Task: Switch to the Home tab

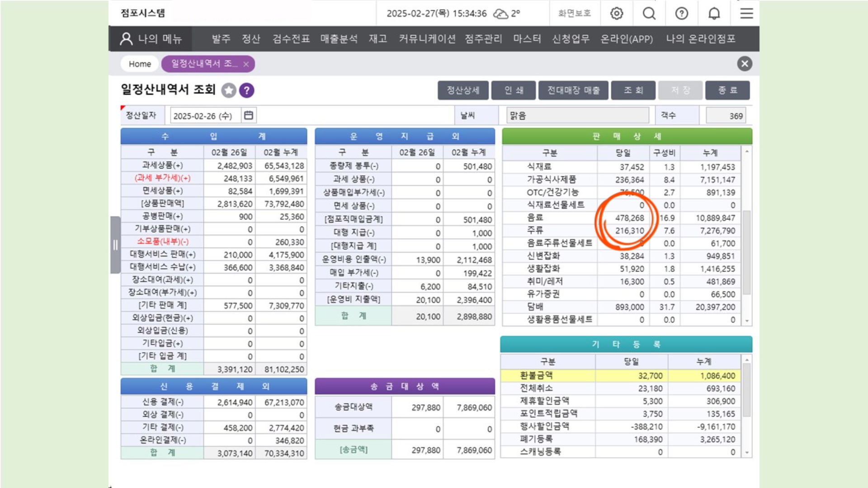Action: tap(140, 64)
